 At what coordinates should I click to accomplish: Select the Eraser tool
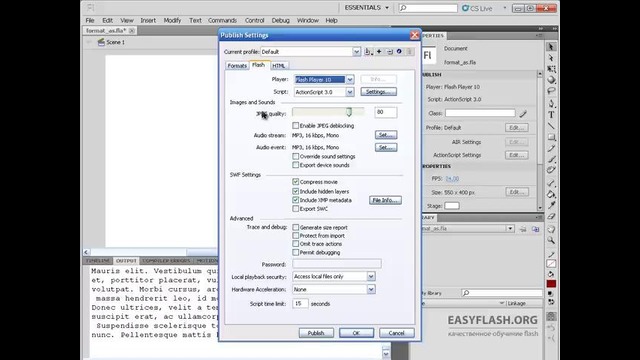point(551,216)
